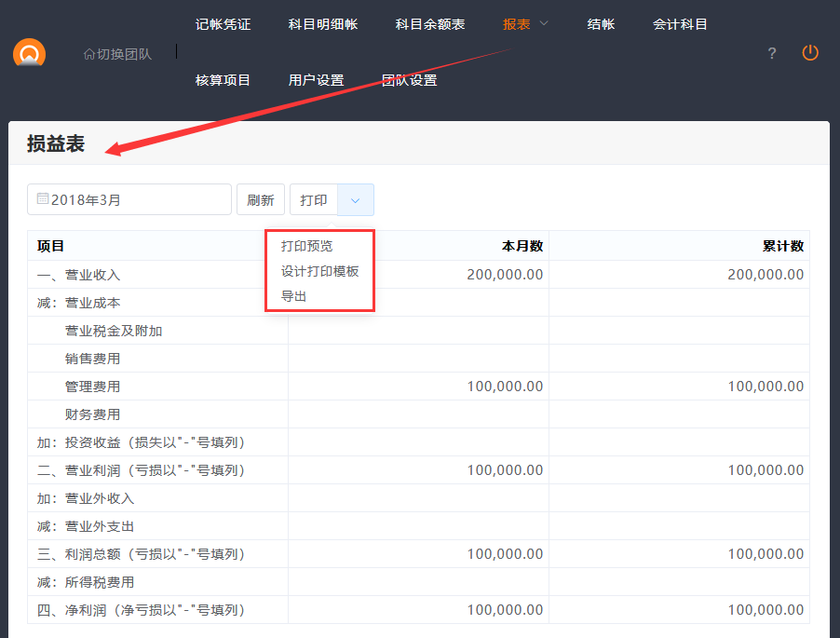The width and height of the screenshot is (840, 638).
Task: Go to 科目明细帐 in top navigation
Action: pos(322,24)
